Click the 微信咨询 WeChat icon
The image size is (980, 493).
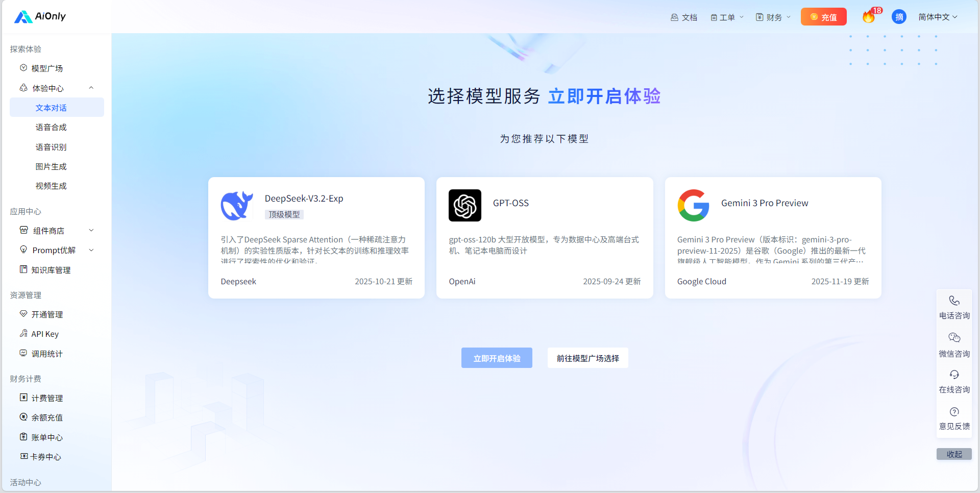(954, 337)
